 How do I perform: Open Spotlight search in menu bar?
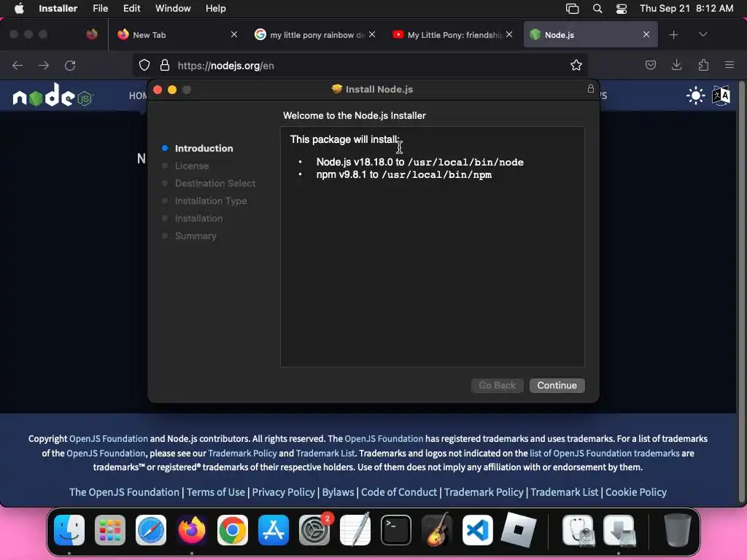tap(597, 9)
